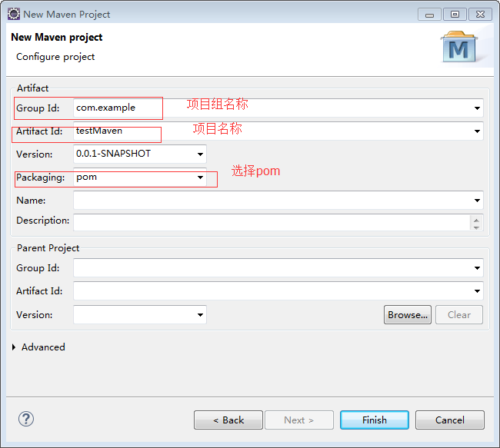Click the Cancel button

coord(450,420)
